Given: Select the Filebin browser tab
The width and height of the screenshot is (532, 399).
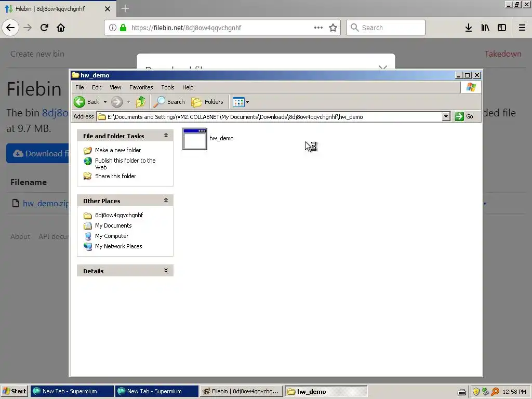Looking at the screenshot, I should 58,9.
